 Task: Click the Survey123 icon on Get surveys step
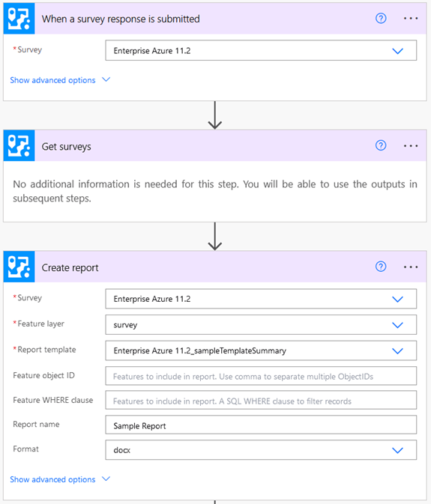(19, 145)
